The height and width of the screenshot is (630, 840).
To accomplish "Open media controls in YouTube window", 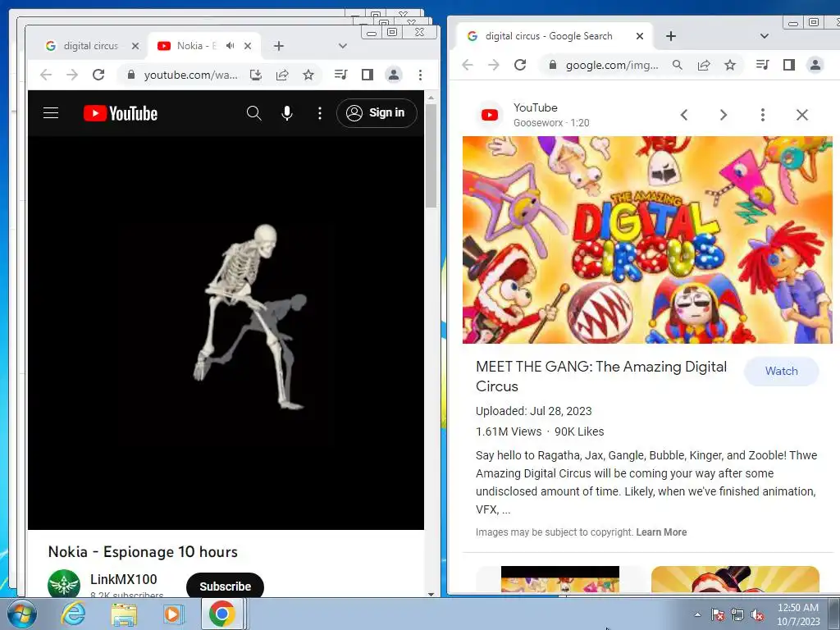I will [x=340, y=75].
